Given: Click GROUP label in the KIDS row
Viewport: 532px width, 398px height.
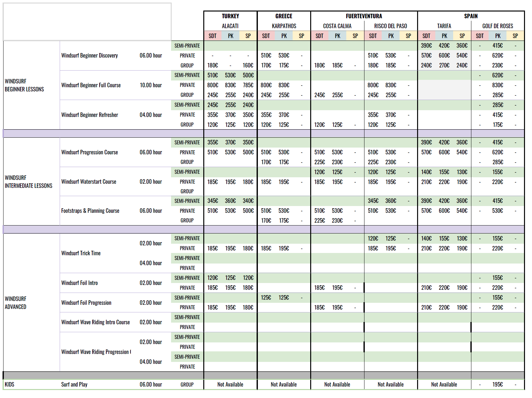Looking at the screenshot, I should [x=187, y=385].
